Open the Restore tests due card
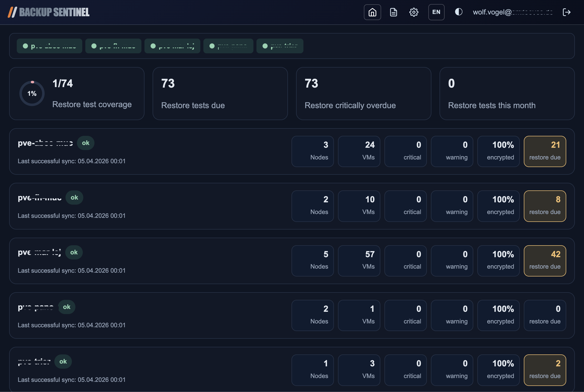 (220, 93)
